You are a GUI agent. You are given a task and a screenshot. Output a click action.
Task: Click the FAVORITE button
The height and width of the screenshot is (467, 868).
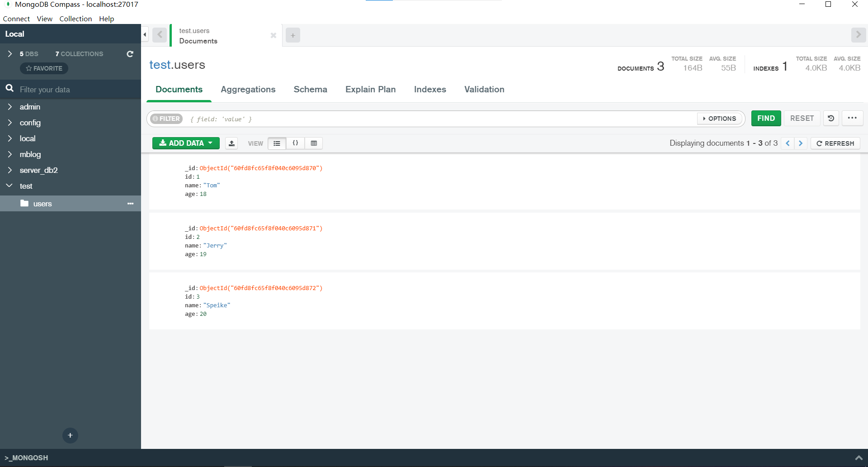44,68
